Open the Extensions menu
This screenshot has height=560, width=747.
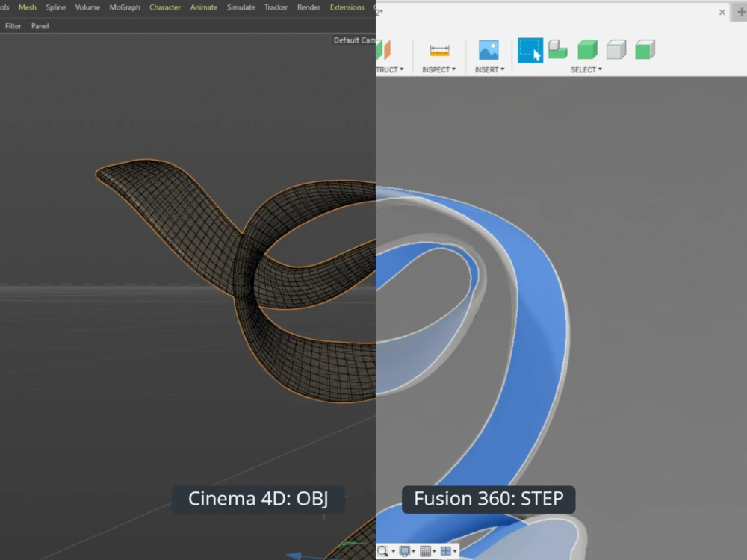tap(347, 7)
